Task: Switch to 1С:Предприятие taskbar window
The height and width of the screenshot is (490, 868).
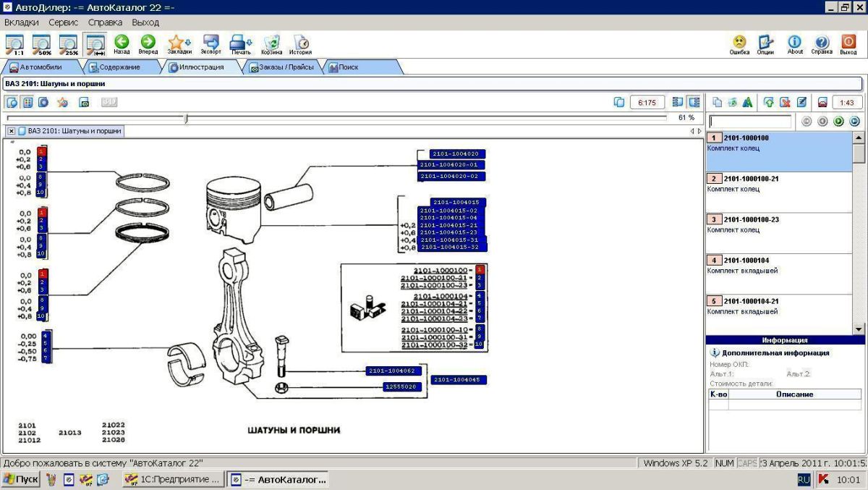Action: coord(172,479)
